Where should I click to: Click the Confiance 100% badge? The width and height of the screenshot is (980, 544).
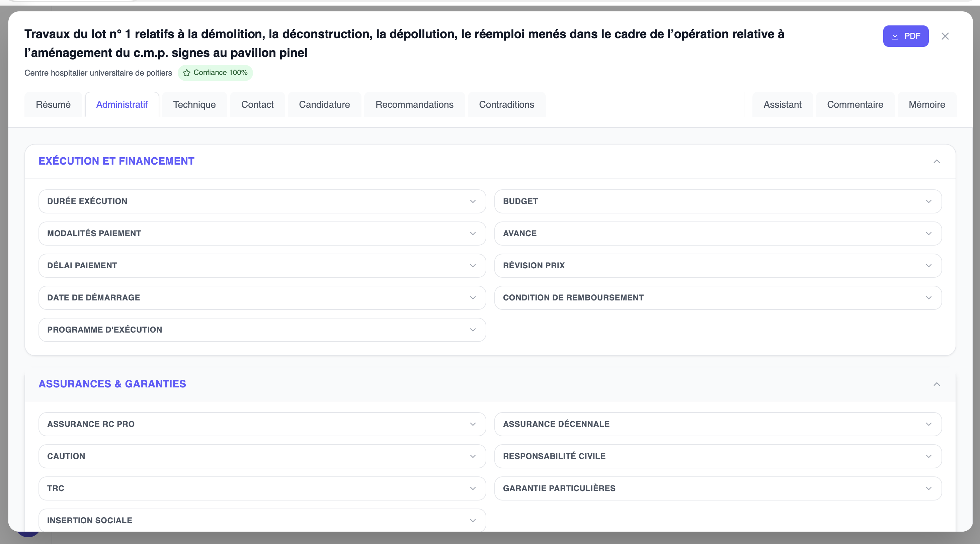click(x=215, y=73)
